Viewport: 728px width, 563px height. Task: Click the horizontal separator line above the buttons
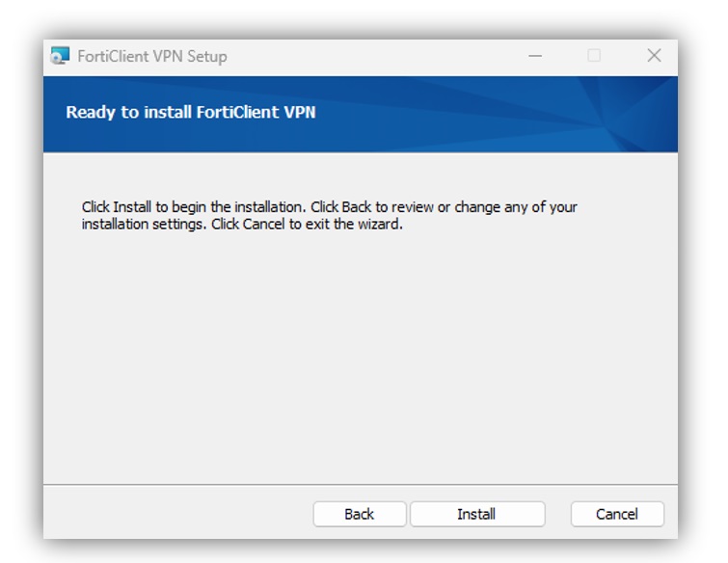click(361, 485)
